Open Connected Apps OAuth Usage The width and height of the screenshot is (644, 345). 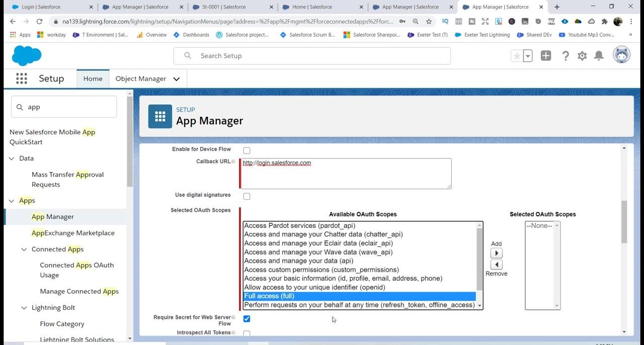[x=77, y=270]
